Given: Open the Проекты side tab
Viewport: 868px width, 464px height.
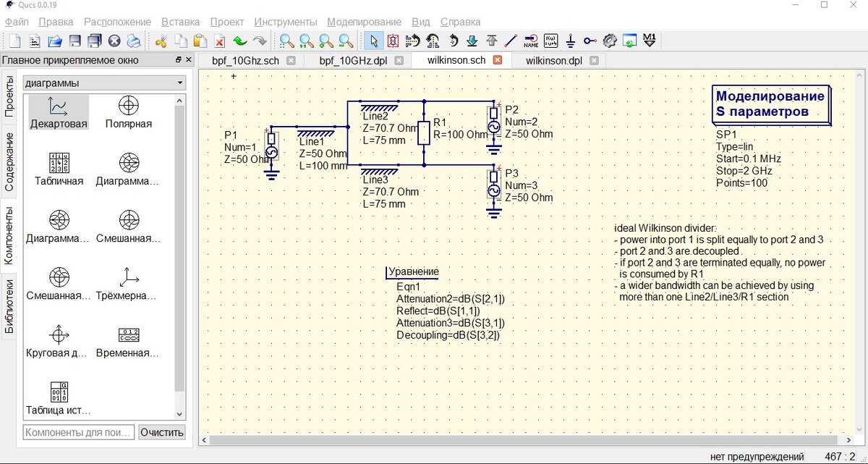Looking at the screenshot, I should click(x=9, y=96).
